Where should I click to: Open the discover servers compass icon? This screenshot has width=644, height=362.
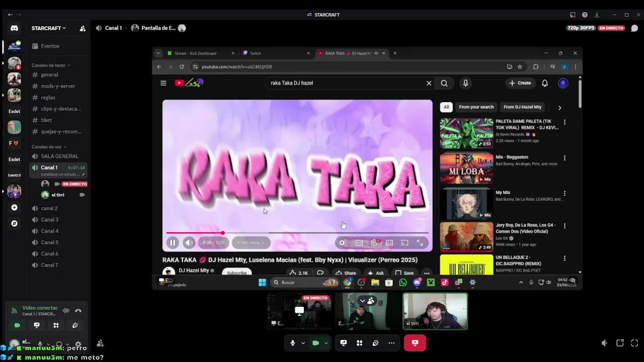pyautogui.click(x=14, y=223)
